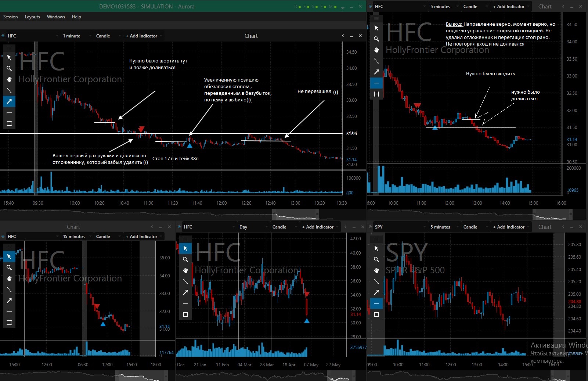Screen dimensions: 588x381
Task: Pick pointer tool in HFC 5 minutes chart
Action: click(x=376, y=28)
